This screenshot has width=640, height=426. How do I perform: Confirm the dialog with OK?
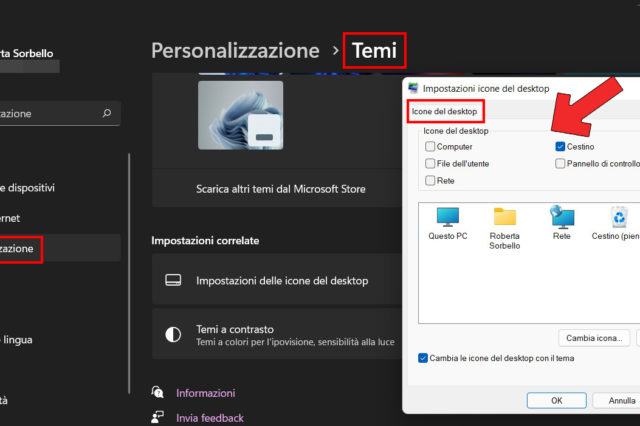(x=556, y=400)
